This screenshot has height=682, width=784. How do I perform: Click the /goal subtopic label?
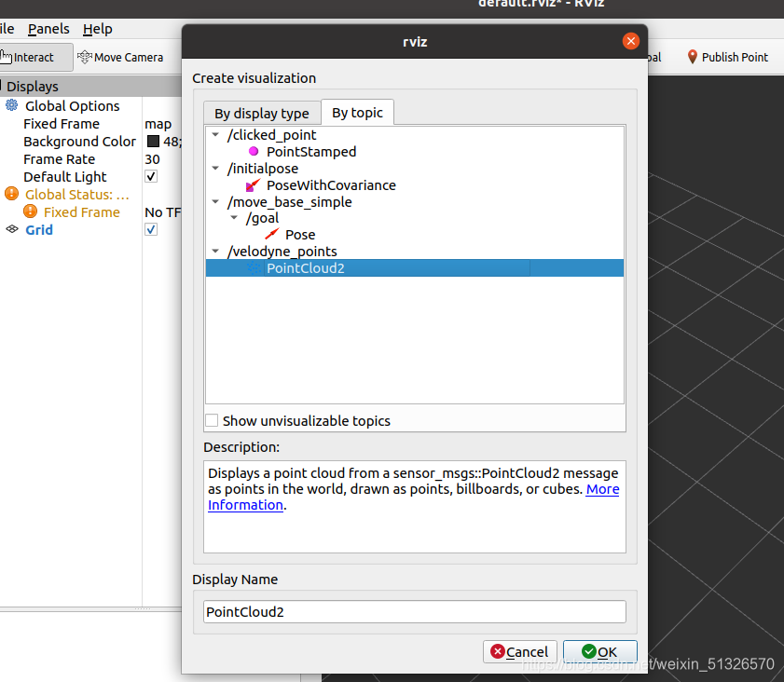(262, 218)
